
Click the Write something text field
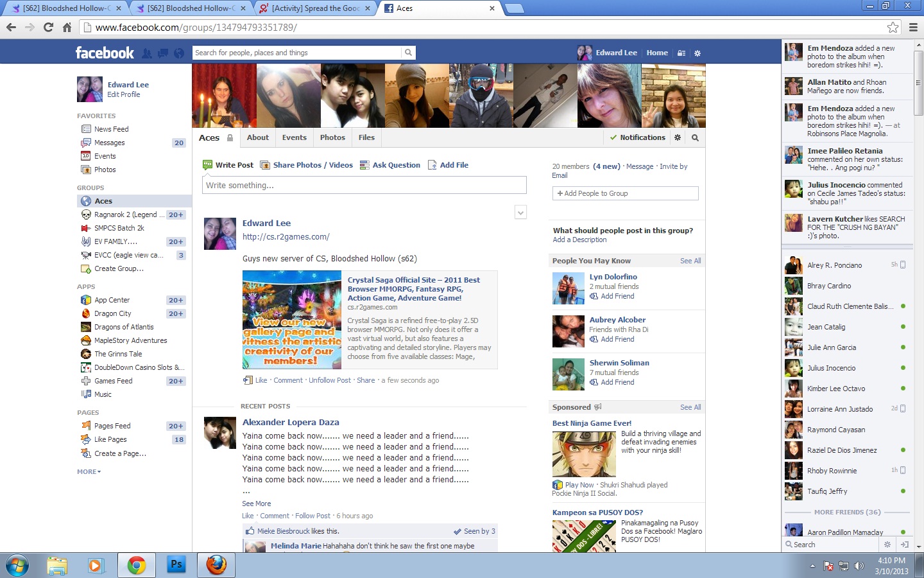click(x=364, y=185)
